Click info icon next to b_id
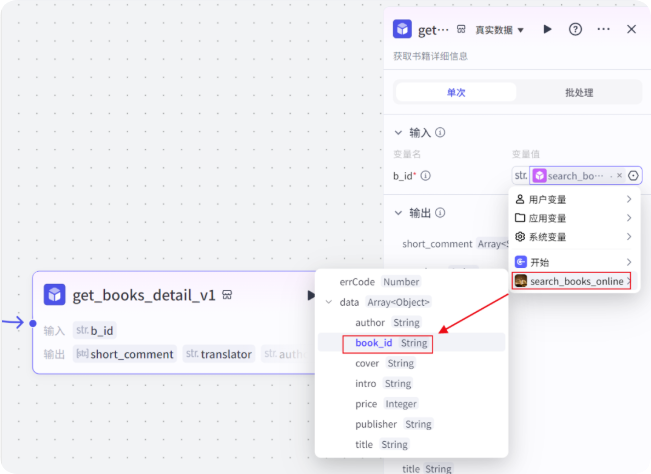The height and width of the screenshot is (474, 651). coord(426,176)
